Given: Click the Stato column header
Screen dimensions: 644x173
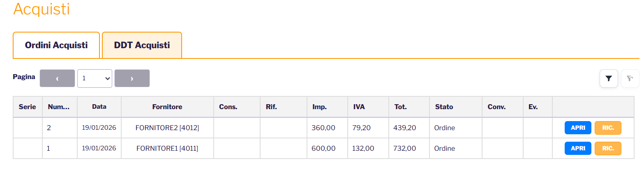Looking at the screenshot, I should point(444,107).
